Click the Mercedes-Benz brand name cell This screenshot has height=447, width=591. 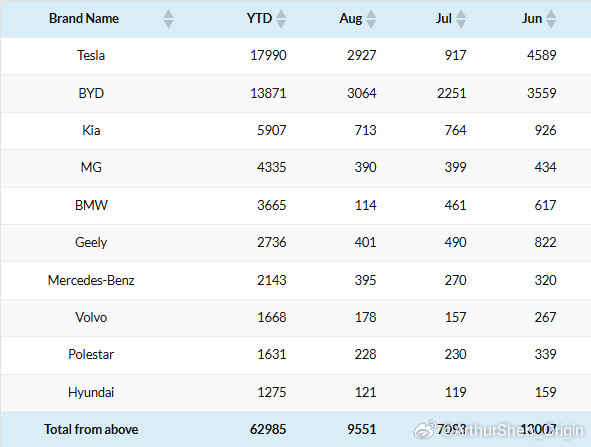(91, 280)
